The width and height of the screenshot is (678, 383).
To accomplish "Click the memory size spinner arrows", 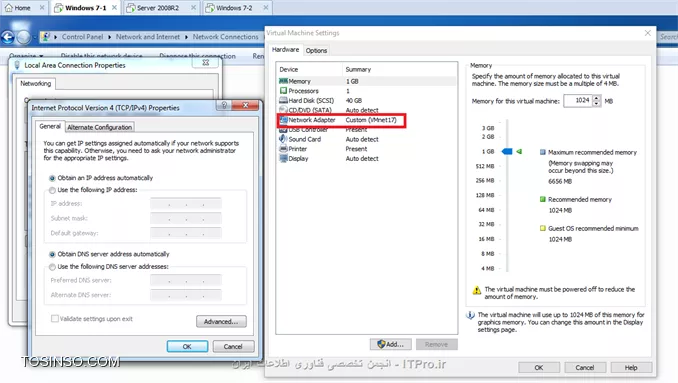I will pos(597,101).
